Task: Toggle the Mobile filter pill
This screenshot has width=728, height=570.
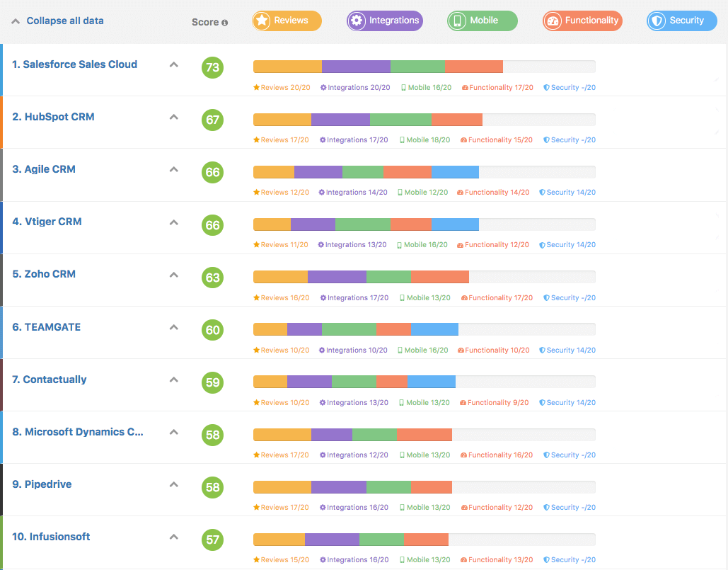Action: click(483, 21)
